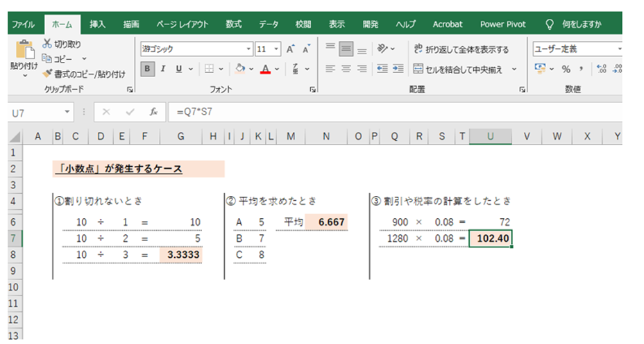Select cell N6 showing 6.667
The width and height of the screenshot is (644, 344).
click(326, 222)
